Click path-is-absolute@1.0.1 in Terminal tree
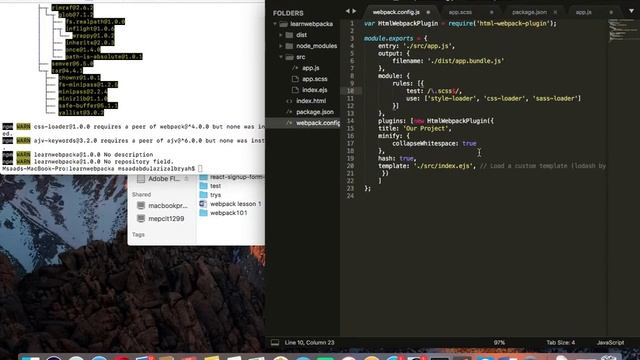The image size is (640, 360). tap(104, 57)
